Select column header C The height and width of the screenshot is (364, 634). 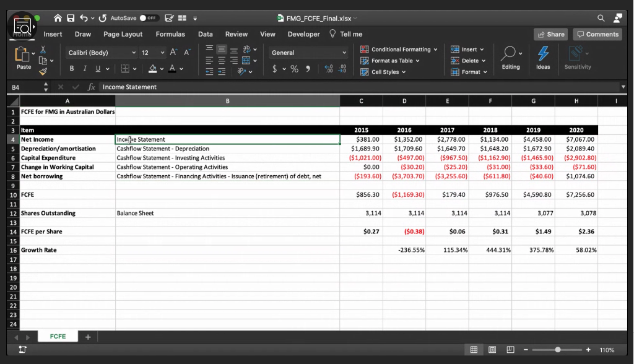[361, 101]
